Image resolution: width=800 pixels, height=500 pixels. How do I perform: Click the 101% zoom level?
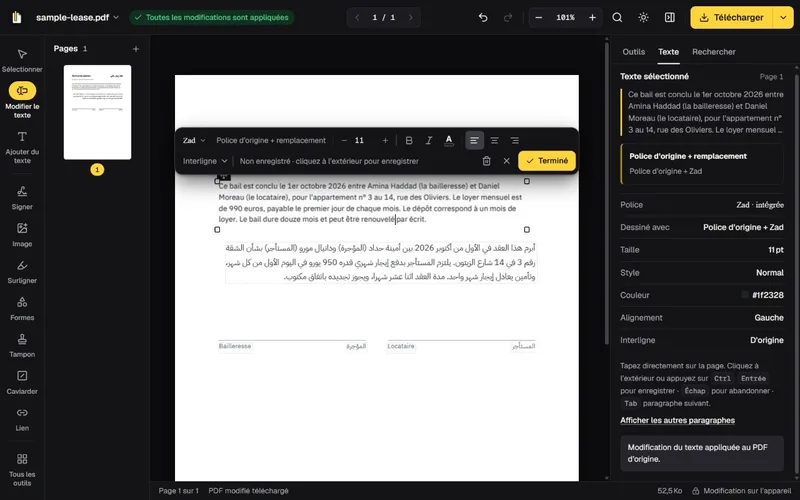click(565, 17)
